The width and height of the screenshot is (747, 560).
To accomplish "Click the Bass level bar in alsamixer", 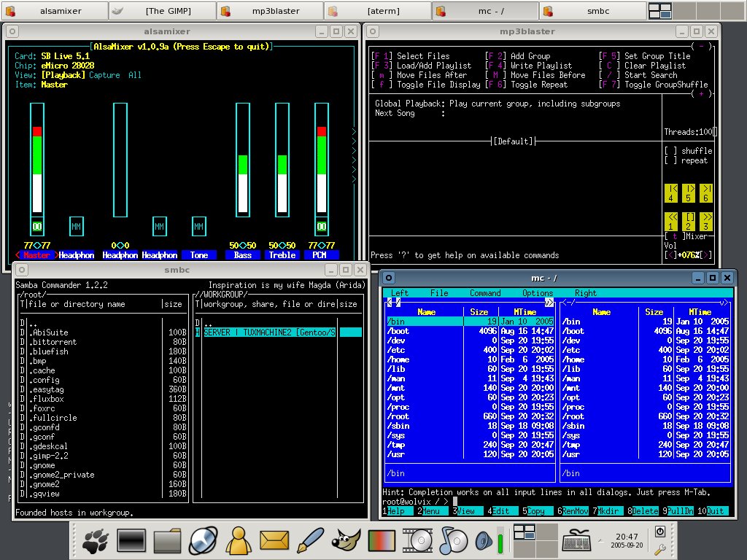I will [243, 160].
